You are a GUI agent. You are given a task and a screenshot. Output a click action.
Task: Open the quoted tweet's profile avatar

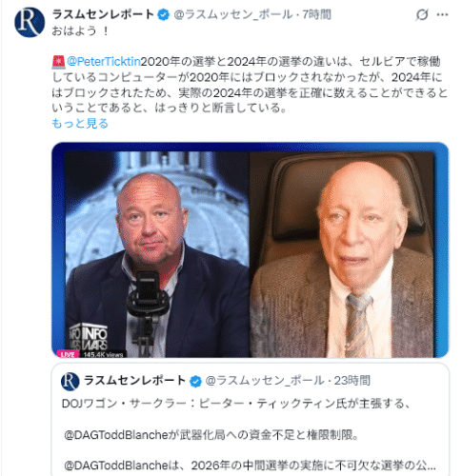click(x=70, y=382)
